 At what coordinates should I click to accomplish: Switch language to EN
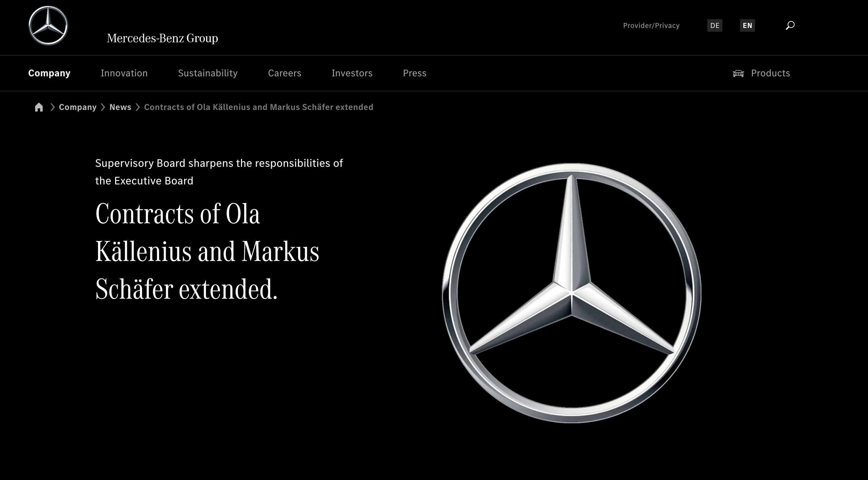pyautogui.click(x=747, y=26)
